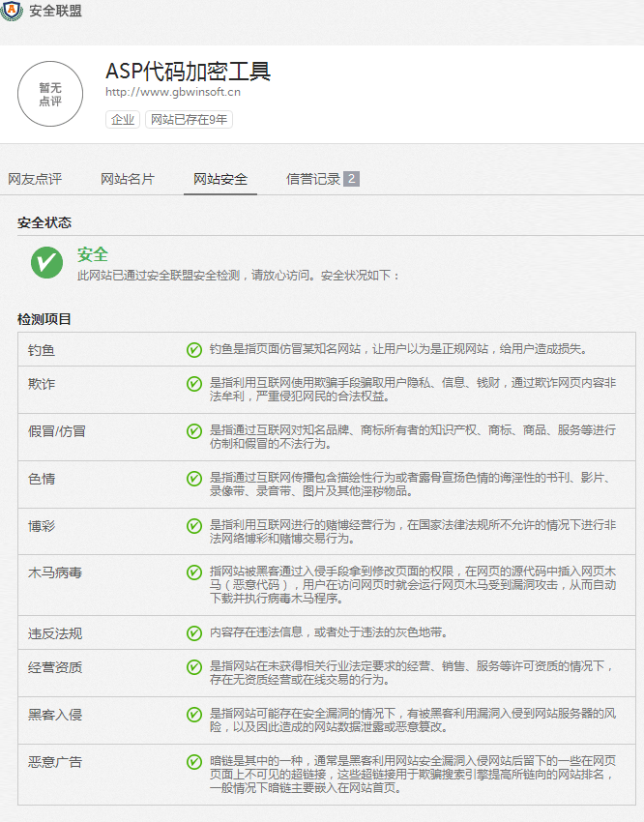Switch to the 网站名片 tab
The height and width of the screenshot is (822, 644).
[128, 179]
